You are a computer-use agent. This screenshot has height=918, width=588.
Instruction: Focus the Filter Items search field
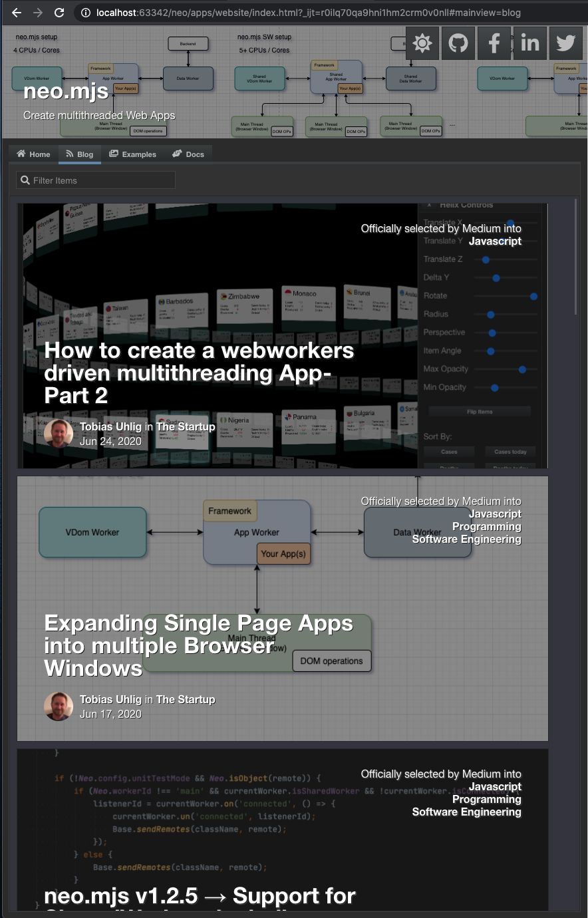96,180
